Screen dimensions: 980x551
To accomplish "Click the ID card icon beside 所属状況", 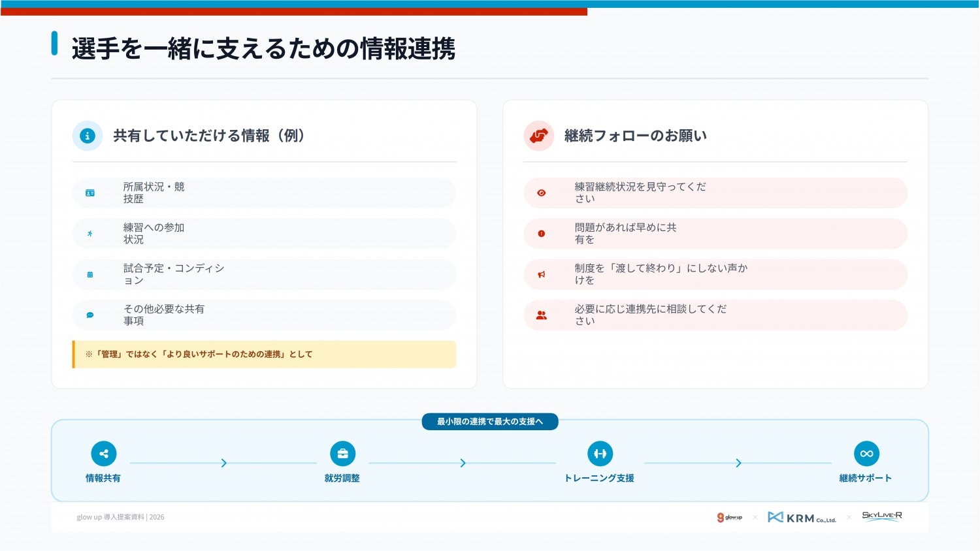I will [90, 193].
